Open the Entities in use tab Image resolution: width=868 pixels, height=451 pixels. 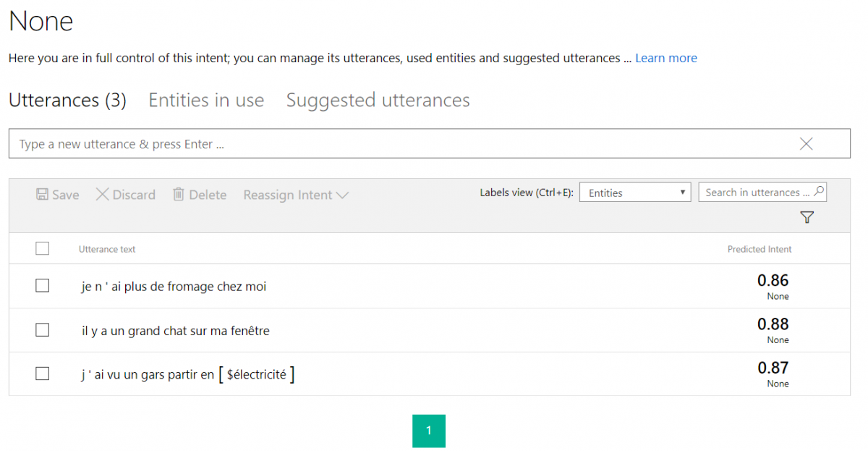(206, 100)
